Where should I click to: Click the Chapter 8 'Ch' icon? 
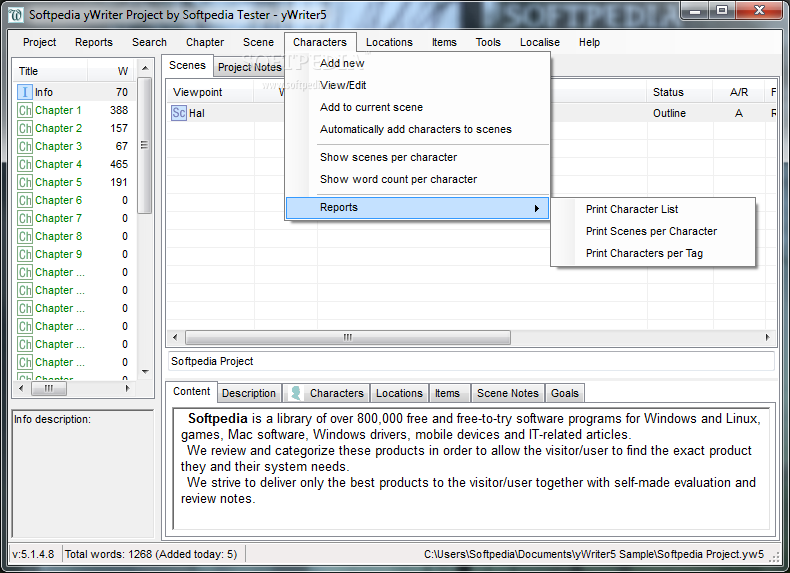coord(24,236)
